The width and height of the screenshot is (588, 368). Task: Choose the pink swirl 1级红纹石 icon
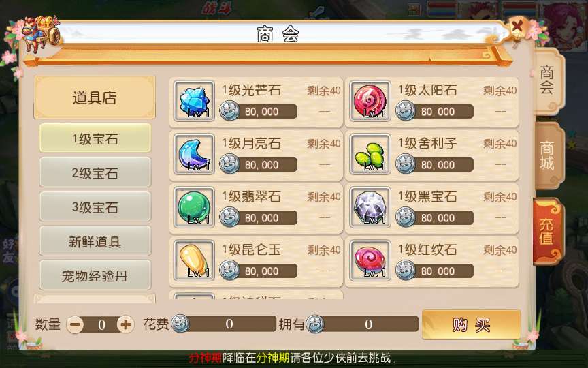pos(370,260)
